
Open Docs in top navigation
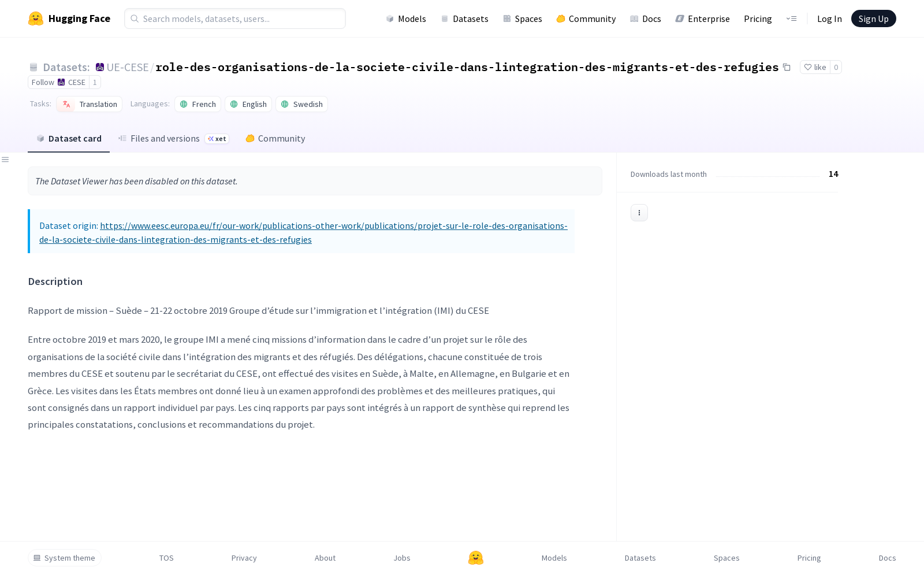click(645, 18)
